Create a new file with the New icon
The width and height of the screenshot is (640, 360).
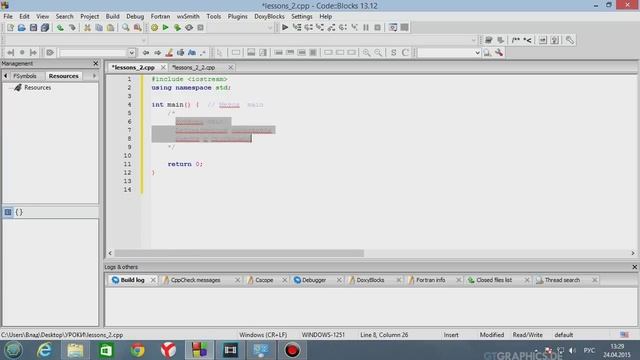coord(10,28)
